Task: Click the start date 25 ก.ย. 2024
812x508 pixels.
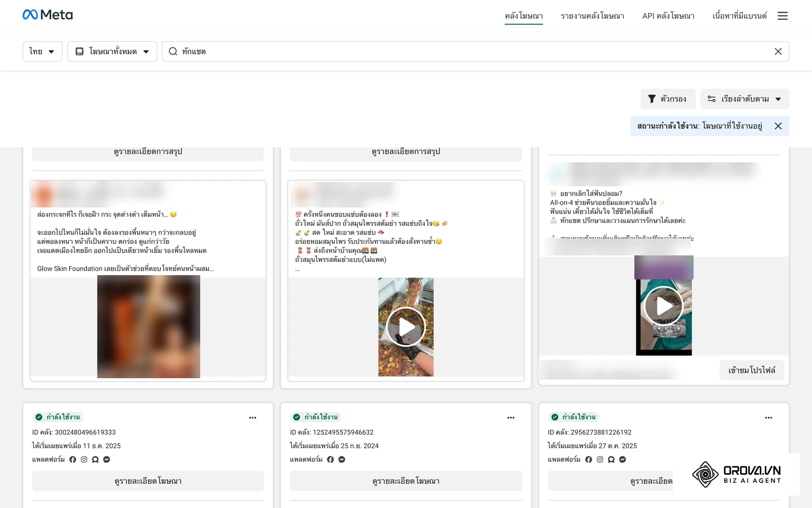Action: tap(360, 446)
